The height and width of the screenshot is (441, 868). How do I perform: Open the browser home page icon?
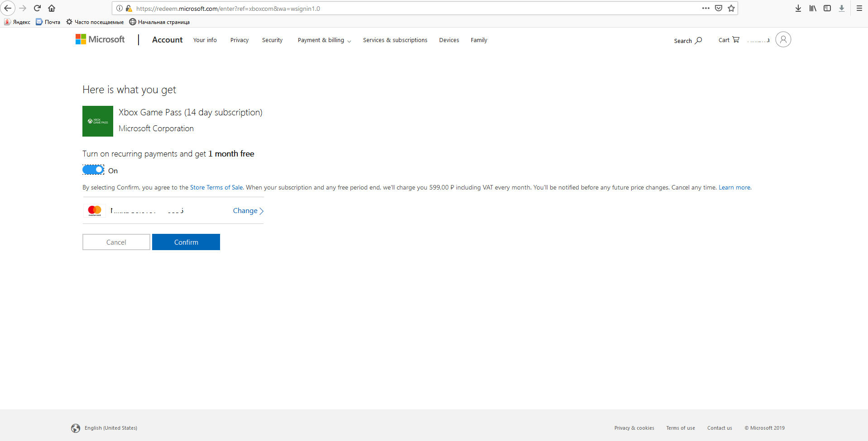52,8
